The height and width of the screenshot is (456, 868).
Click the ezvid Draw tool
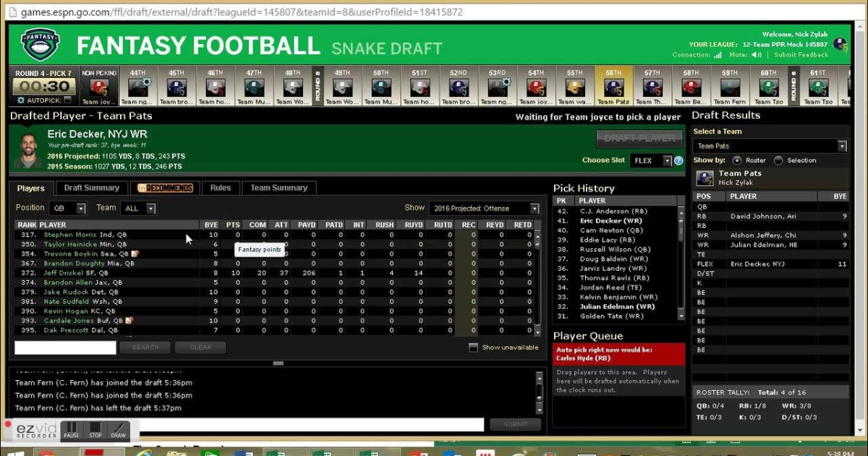click(x=118, y=430)
